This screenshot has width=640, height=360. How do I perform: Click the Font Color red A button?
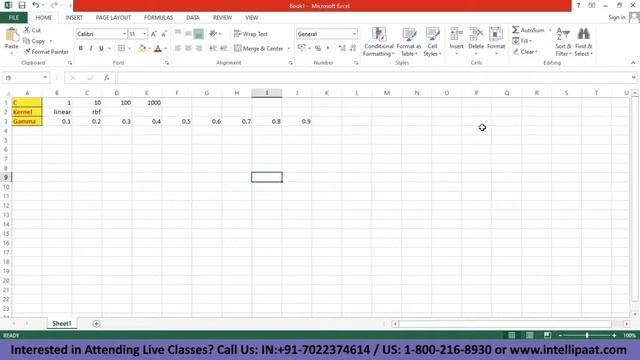pos(158,48)
